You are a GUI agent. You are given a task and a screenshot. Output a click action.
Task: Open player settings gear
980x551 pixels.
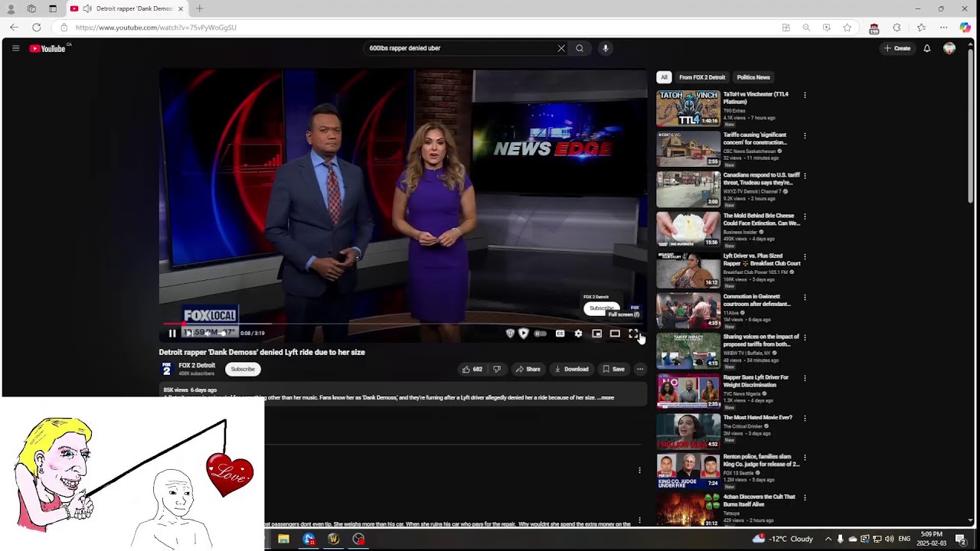coord(578,334)
